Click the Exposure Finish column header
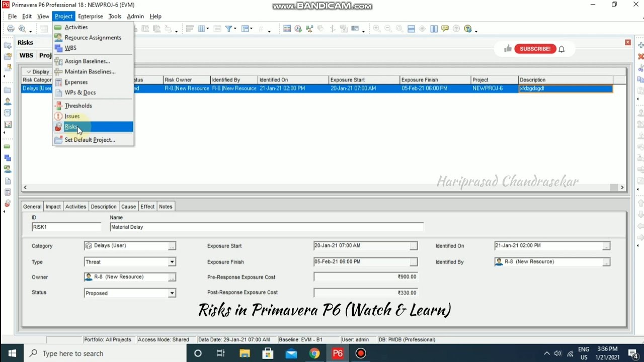 click(435, 80)
